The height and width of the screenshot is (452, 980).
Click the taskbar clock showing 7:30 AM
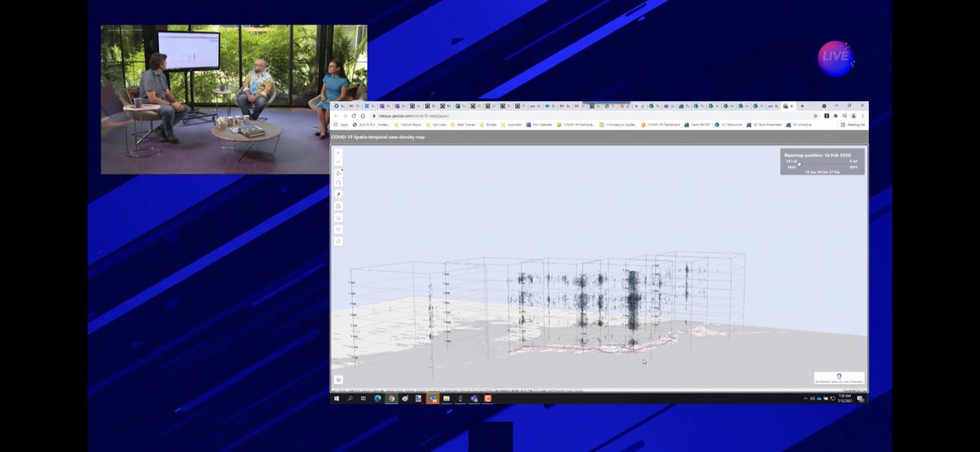[844, 398]
